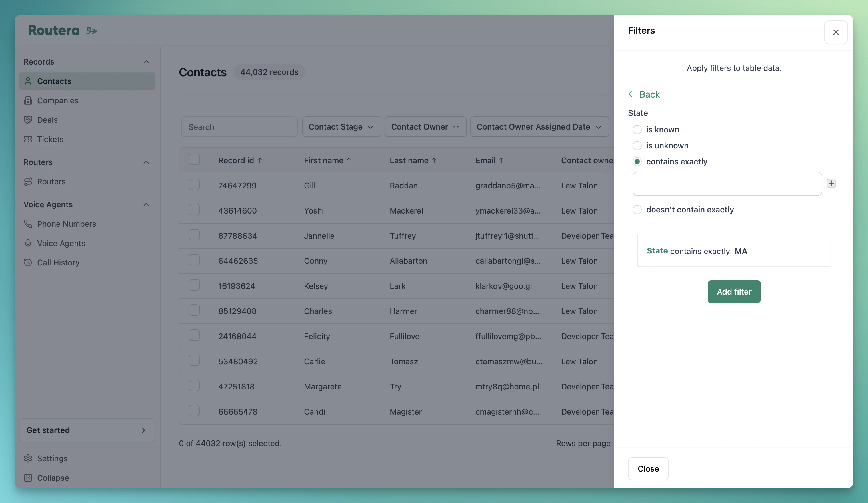The image size is (868, 503).
Task: Open Companies in the sidebar
Action: pos(87,100)
